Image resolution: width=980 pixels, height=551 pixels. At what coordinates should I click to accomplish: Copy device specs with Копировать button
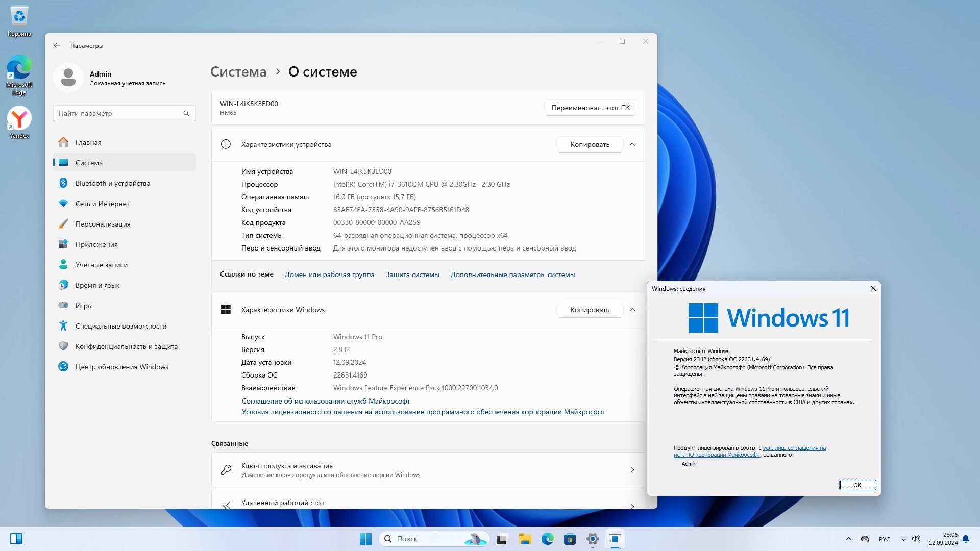(x=590, y=144)
